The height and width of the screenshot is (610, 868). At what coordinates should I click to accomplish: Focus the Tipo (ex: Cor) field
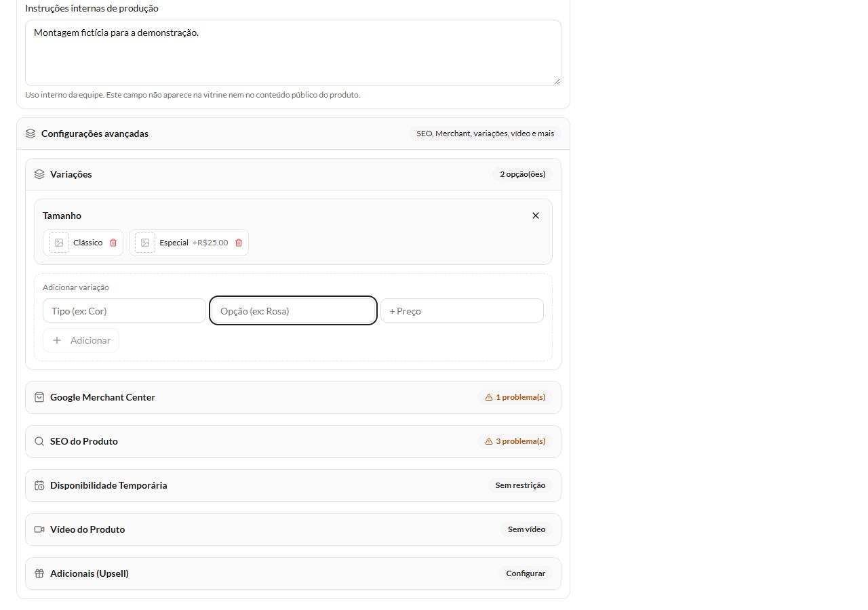124,311
